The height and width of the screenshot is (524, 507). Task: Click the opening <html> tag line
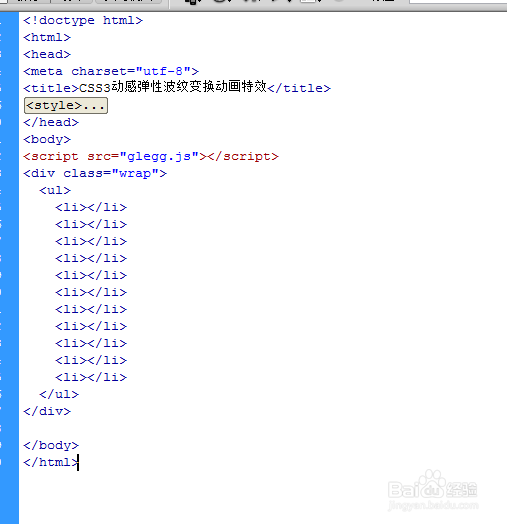click(47, 37)
